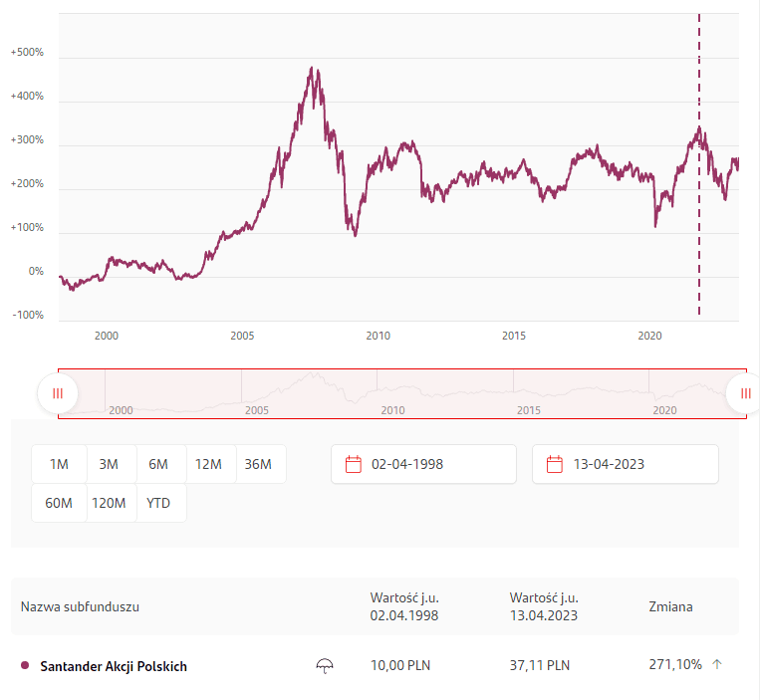The width and height of the screenshot is (760, 700).
Task: Open the Santander Akcji Polskich fund link
Action: pos(114,666)
